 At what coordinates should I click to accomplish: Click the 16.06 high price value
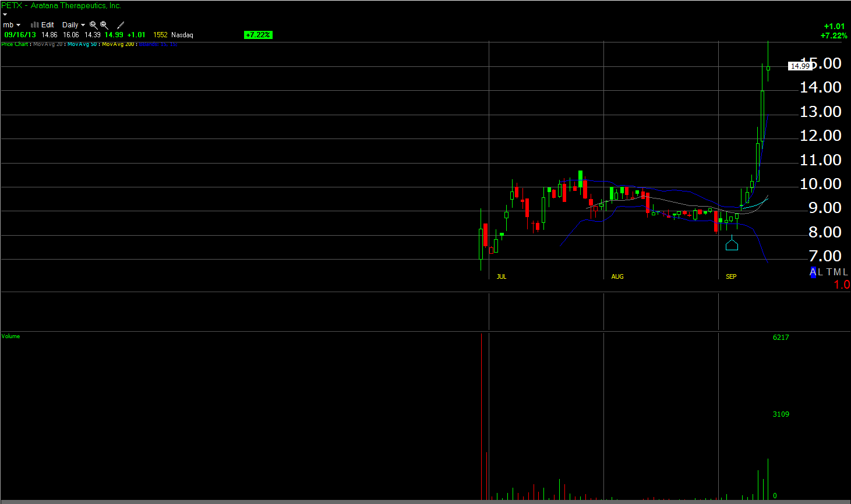pos(71,35)
